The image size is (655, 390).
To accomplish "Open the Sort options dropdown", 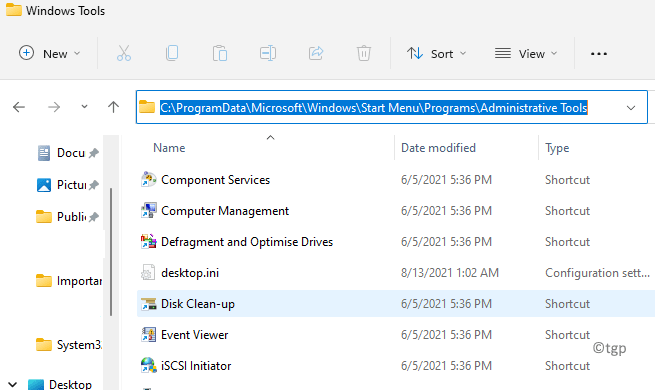I will (437, 53).
